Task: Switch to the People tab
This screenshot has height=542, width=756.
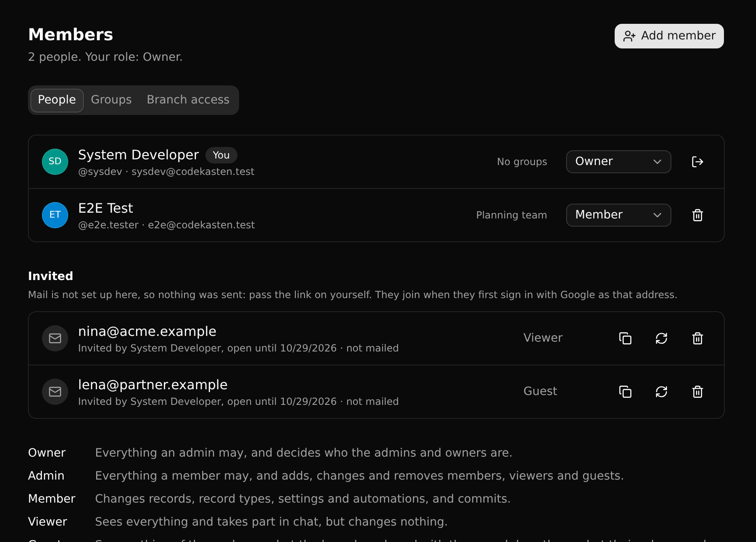Action: point(57,100)
